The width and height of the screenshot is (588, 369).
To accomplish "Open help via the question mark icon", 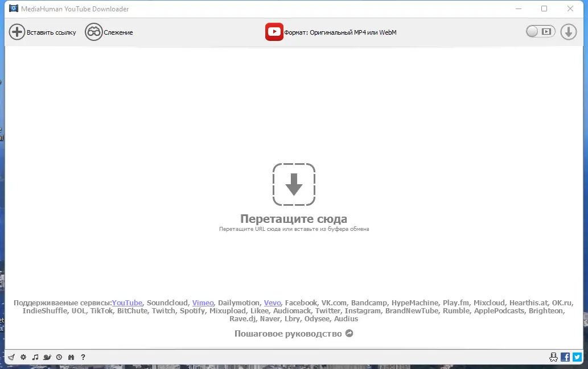I will click(x=83, y=357).
